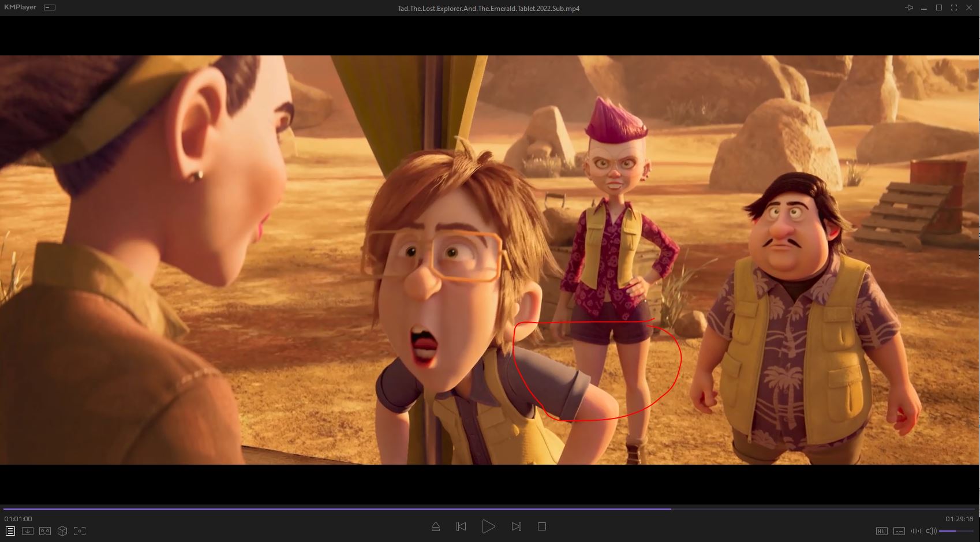Click the eject open-file button
Image resolution: width=980 pixels, height=542 pixels.
tap(436, 526)
